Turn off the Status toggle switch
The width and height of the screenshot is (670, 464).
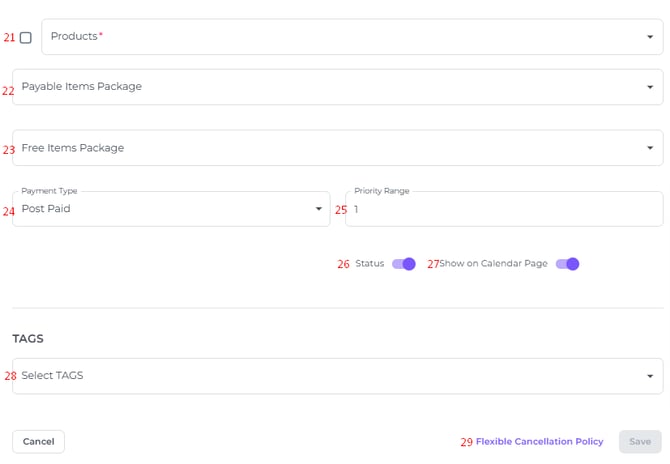click(404, 264)
